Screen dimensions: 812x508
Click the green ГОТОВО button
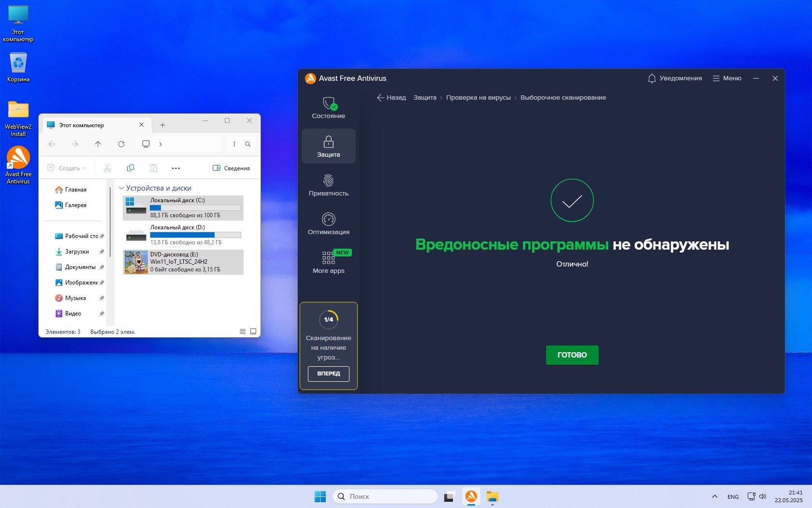572,355
